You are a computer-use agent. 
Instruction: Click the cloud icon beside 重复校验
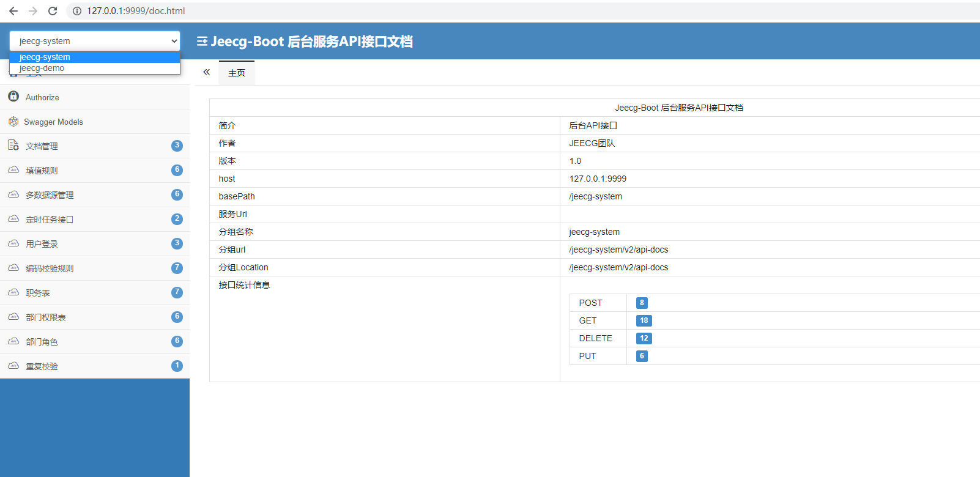coord(13,366)
